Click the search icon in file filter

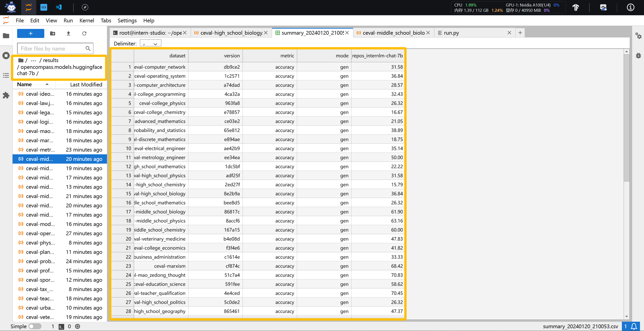pyautogui.click(x=88, y=49)
